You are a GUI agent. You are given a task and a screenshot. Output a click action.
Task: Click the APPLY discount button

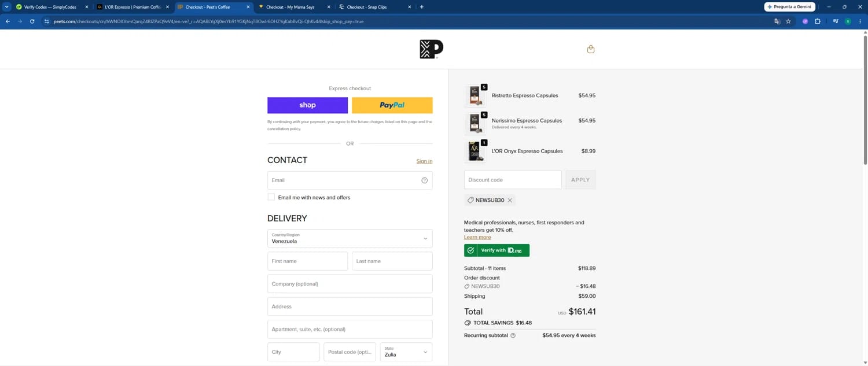tap(580, 180)
